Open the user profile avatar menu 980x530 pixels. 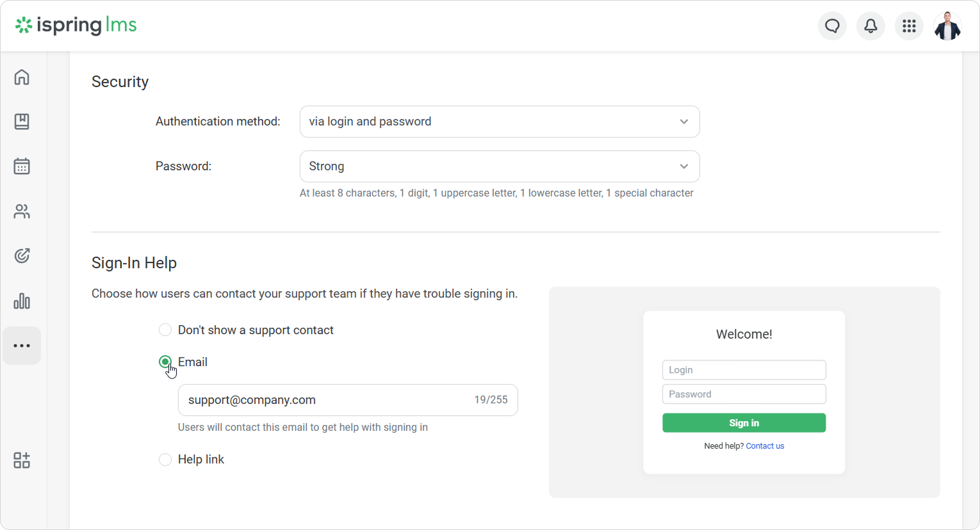tap(947, 26)
